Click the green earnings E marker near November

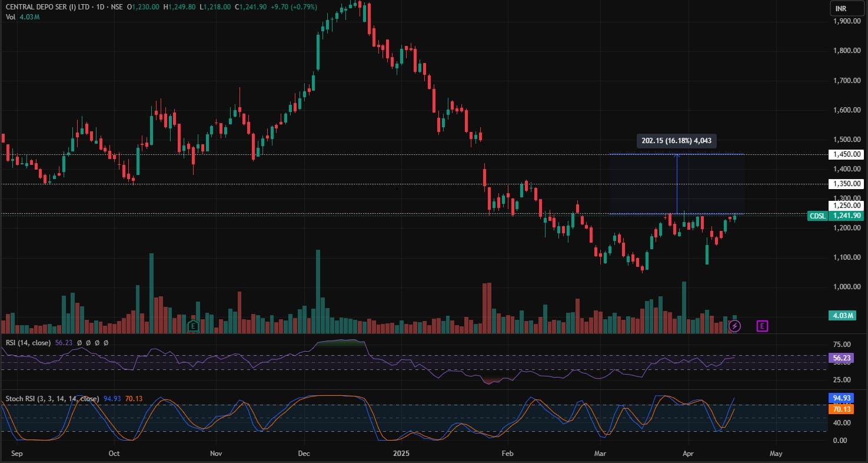[x=192, y=326]
